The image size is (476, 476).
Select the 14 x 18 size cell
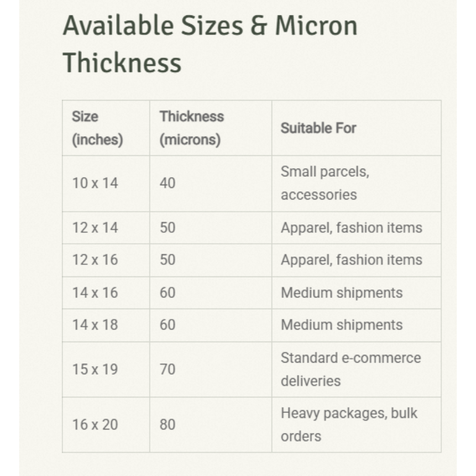pyautogui.click(x=95, y=325)
